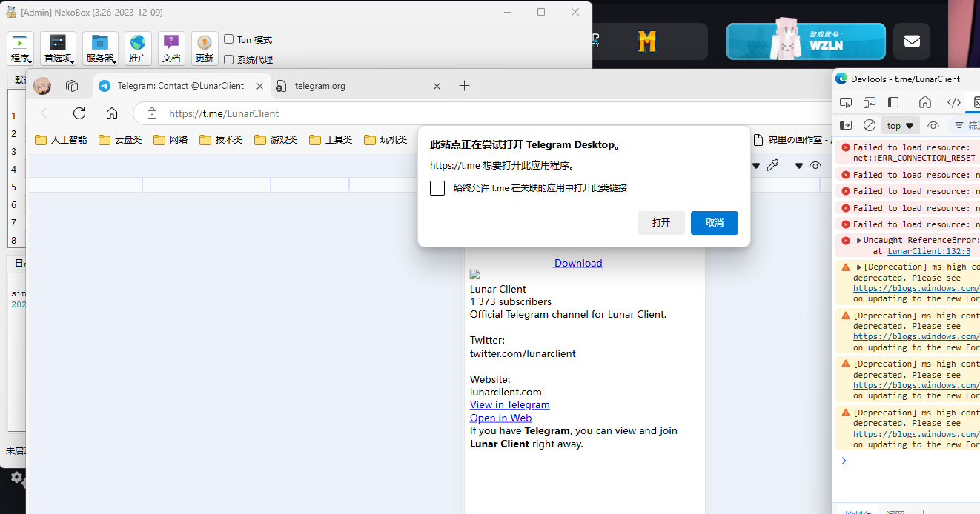Expand the Uncaught ReferenceError message
980x514 pixels.
pyautogui.click(x=859, y=240)
